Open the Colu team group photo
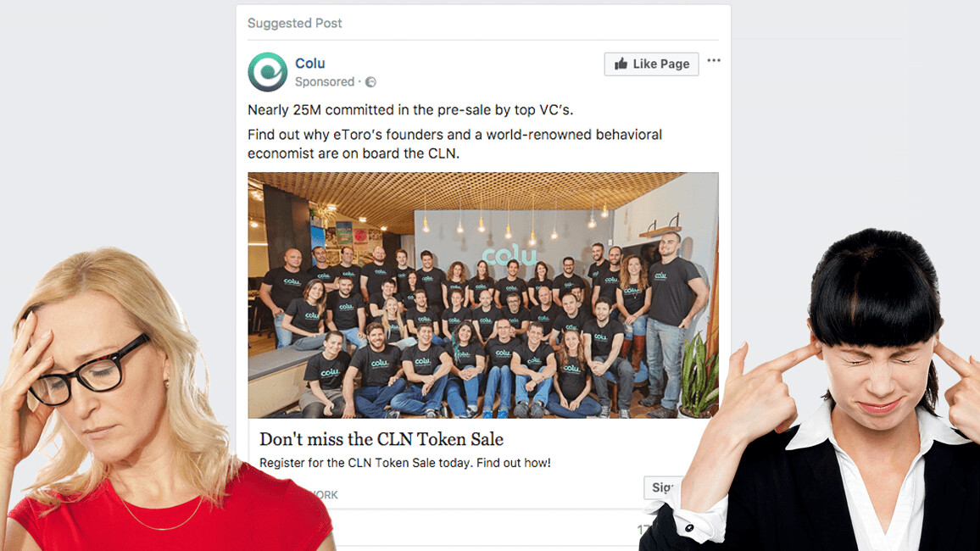The image size is (980, 551). [483, 295]
